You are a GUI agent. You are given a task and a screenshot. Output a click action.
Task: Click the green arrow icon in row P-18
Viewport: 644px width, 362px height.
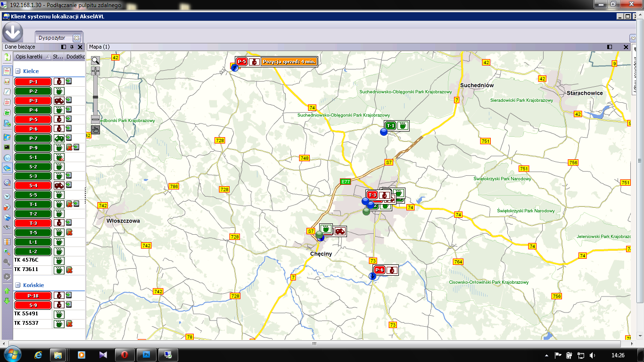pyautogui.click(x=69, y=295)
